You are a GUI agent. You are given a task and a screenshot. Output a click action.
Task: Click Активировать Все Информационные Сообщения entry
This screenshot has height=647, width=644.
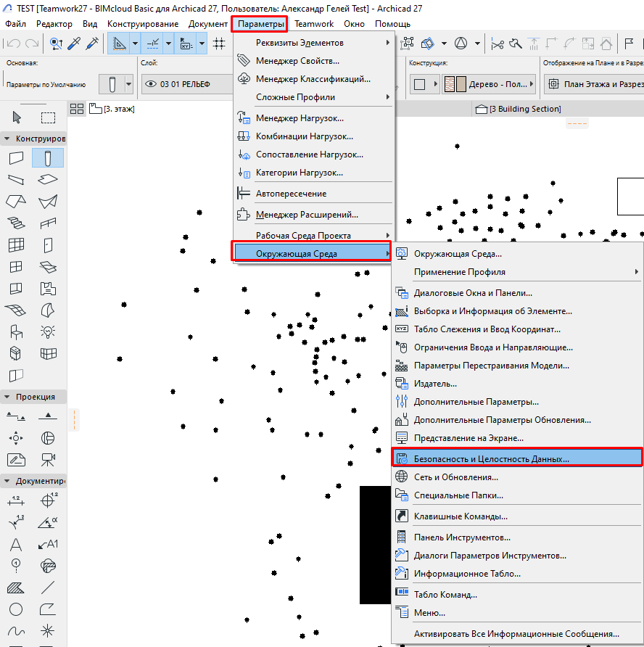516,633
